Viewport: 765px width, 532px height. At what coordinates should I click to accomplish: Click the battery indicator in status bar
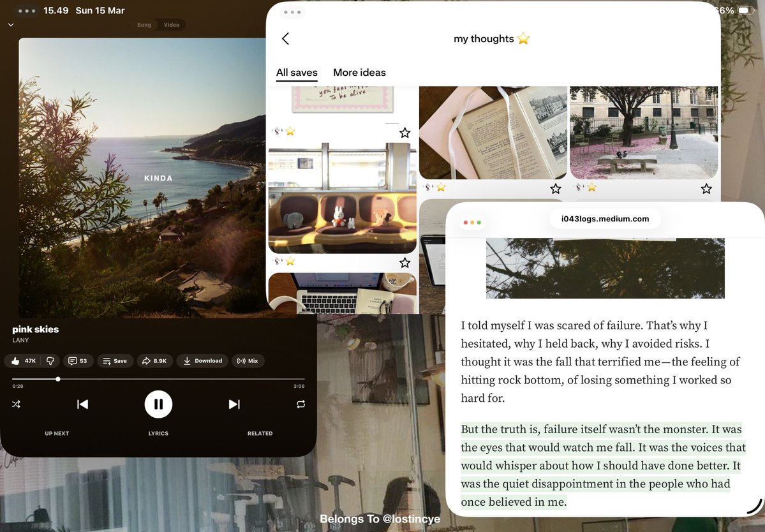(745, 10)
